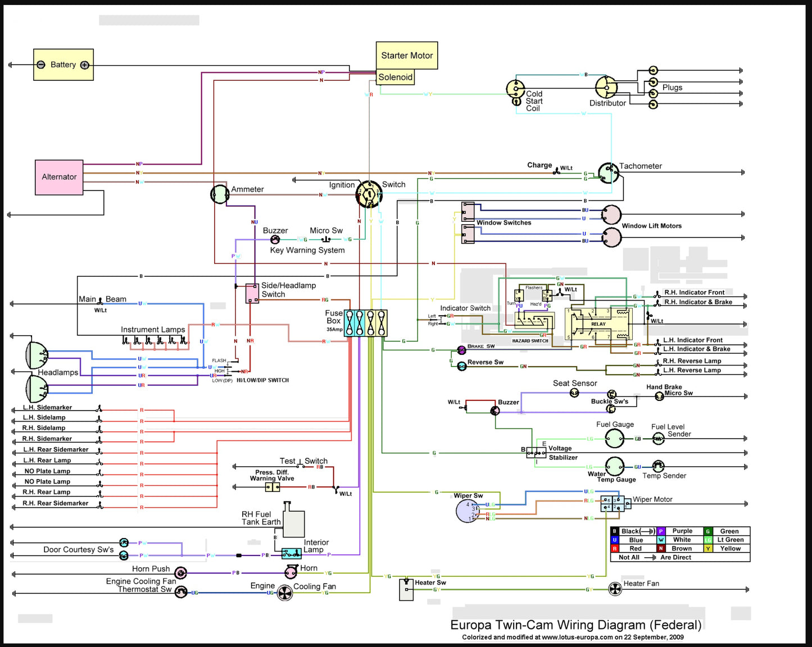
Task: Click the Ammeter gauge symbol
Action: (x=219, y=194)
